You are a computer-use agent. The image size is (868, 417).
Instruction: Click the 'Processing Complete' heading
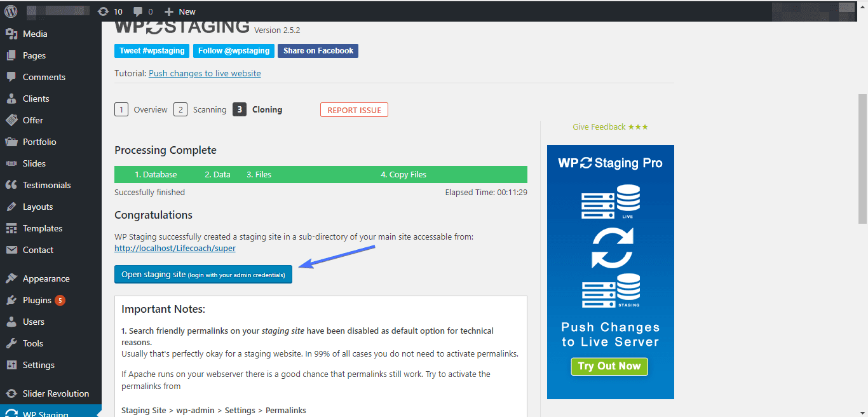(165, 150)
